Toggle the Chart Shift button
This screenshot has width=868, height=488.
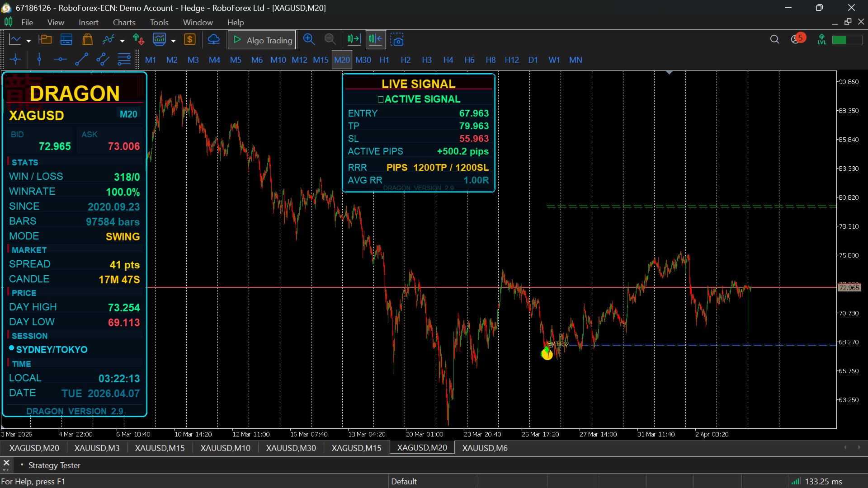(x=375, y=40)
